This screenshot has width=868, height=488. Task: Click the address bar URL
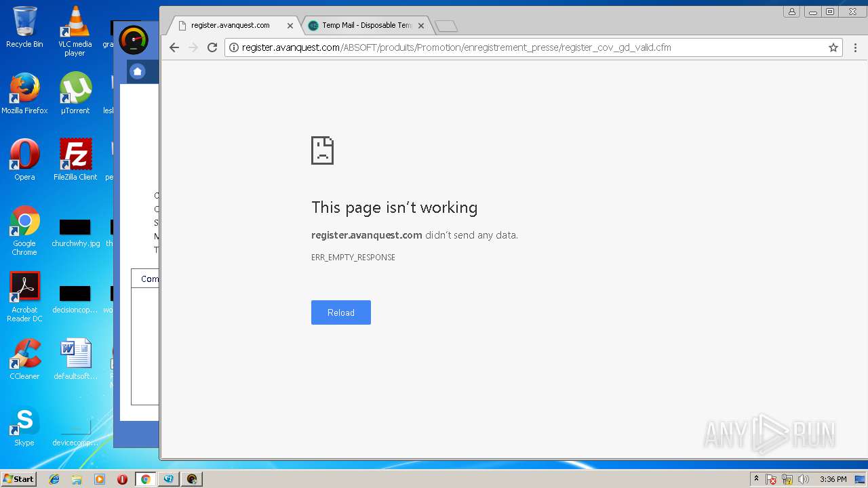(456, 47)
